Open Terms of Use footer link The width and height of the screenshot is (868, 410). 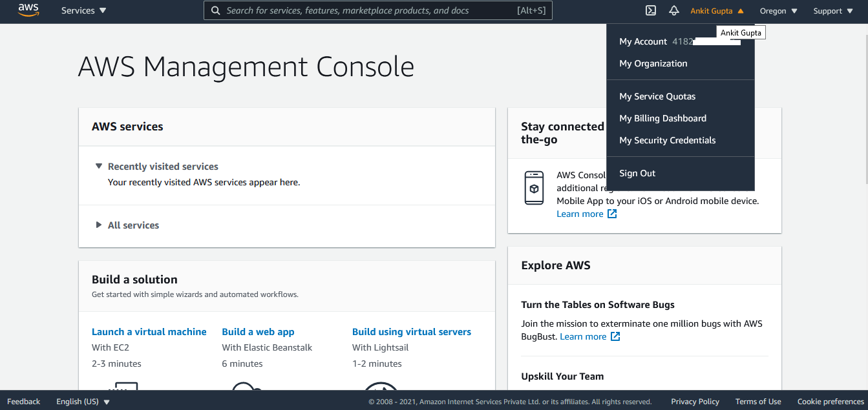pyautogui.click(x=758, y=402)
